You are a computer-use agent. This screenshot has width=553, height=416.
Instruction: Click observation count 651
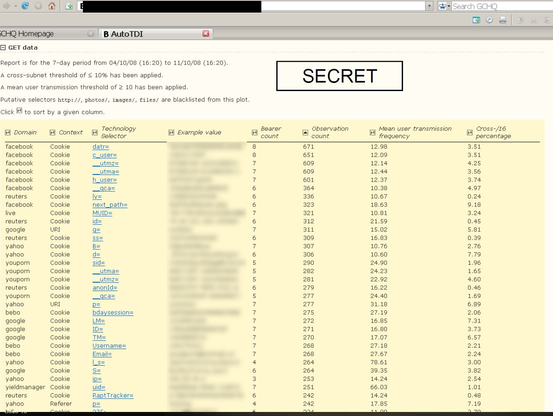pos(308,155)
